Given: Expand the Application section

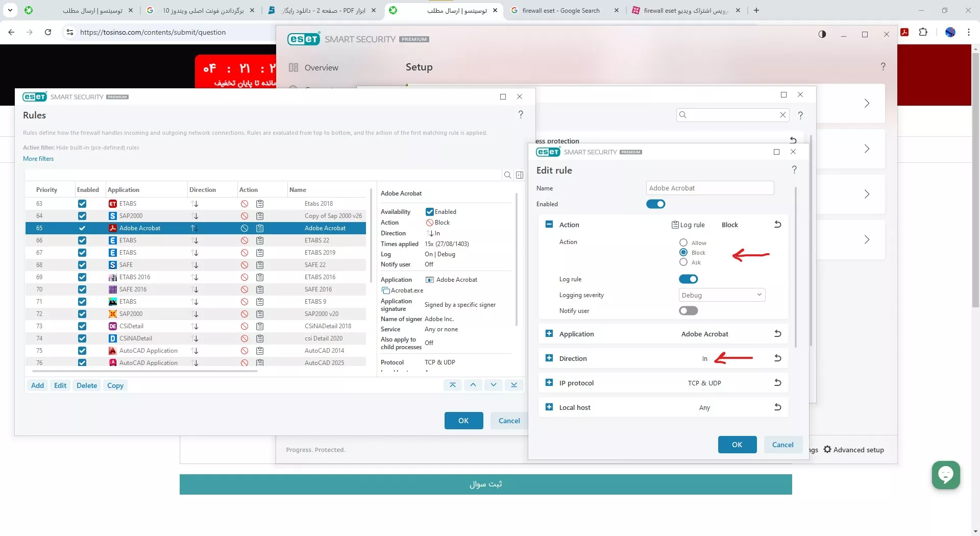Looking at the screenshot, I should click(549, 334).
